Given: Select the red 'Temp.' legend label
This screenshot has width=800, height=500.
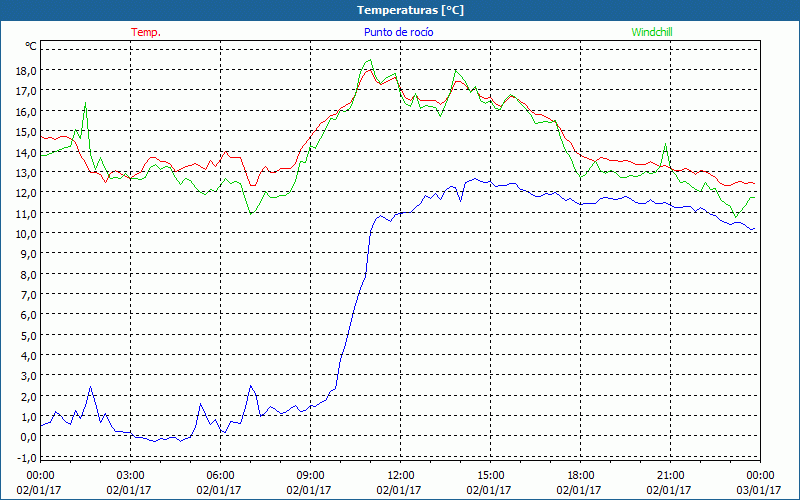Looking at the screenshot, I should tap(146, 32).
